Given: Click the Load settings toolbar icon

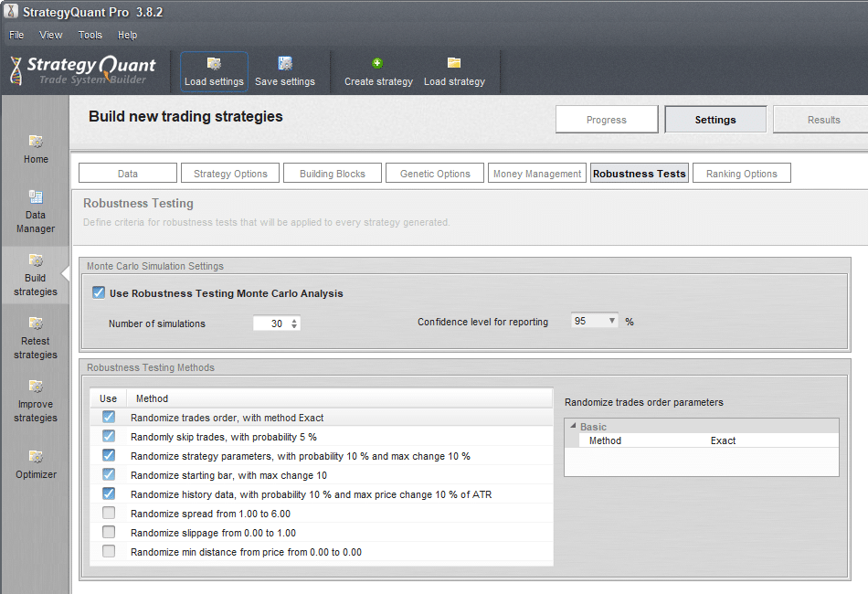Looking at the screenshot, I should coord(214,64).
